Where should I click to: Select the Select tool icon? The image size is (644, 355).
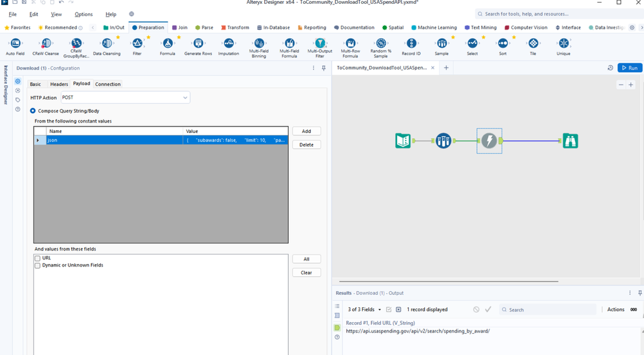click(x=473, y=43)
